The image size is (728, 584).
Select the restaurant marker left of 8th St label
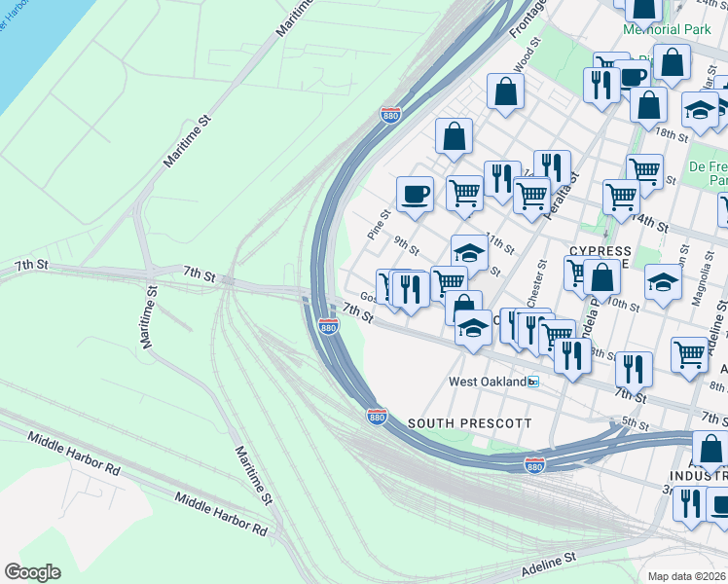point(572,360)
